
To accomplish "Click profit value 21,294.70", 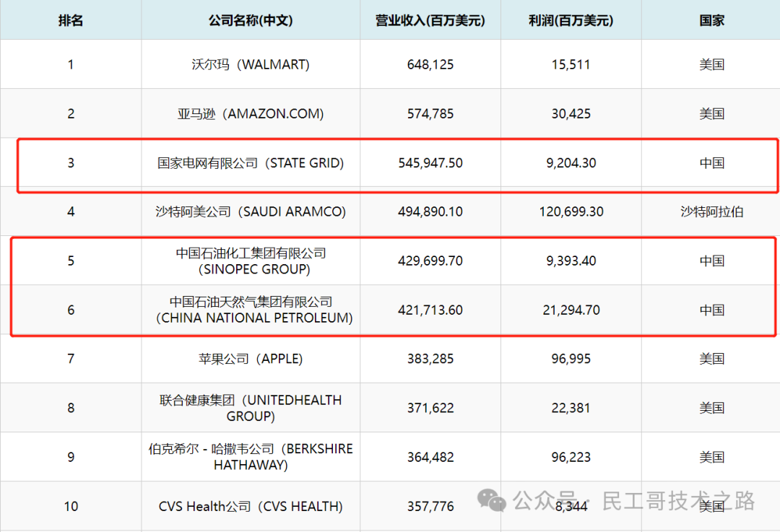I will coord(571,310).
